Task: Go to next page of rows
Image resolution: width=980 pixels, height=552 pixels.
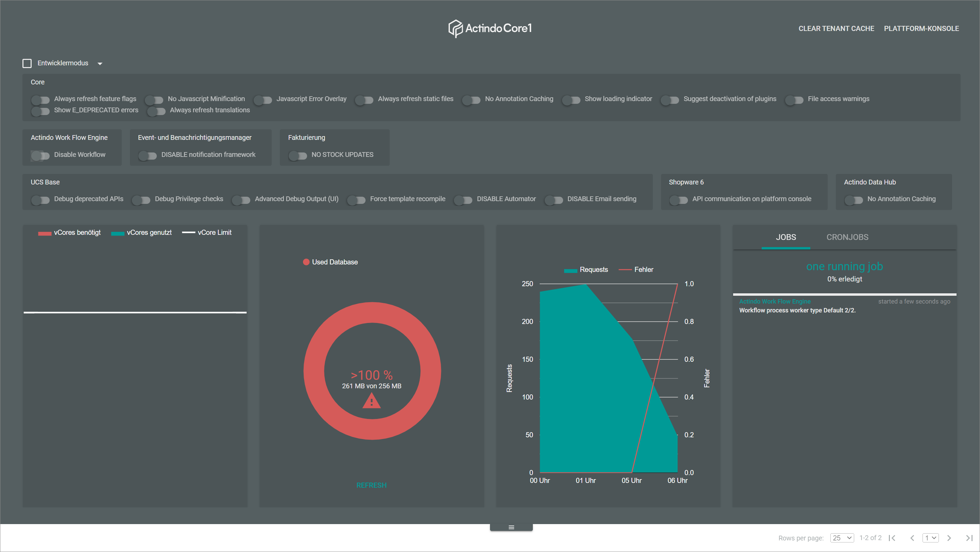Action: [x=949, y=538]
